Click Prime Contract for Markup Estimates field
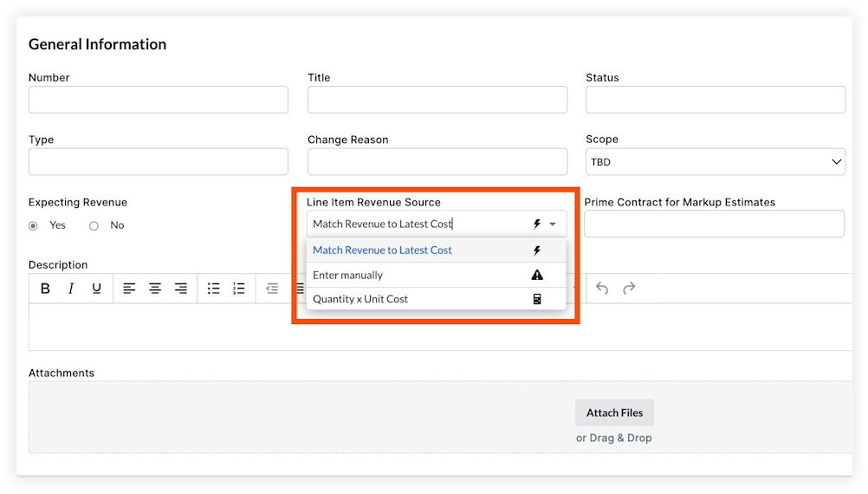Screen dimensions: 868x494 (714, 224)
